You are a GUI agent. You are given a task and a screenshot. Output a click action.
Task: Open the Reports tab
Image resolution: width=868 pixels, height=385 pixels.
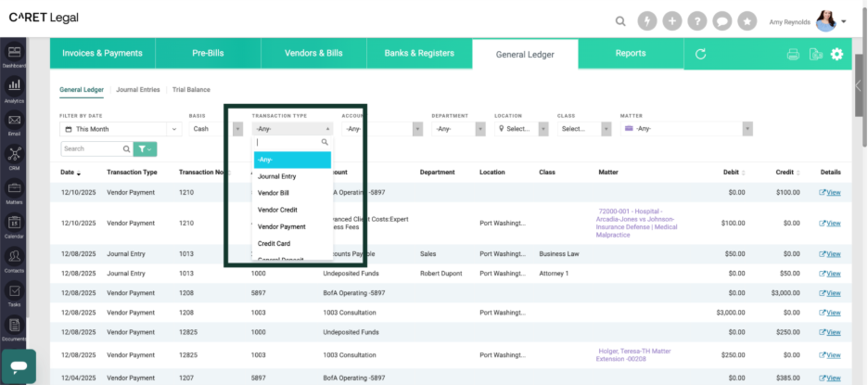(631, 53)
